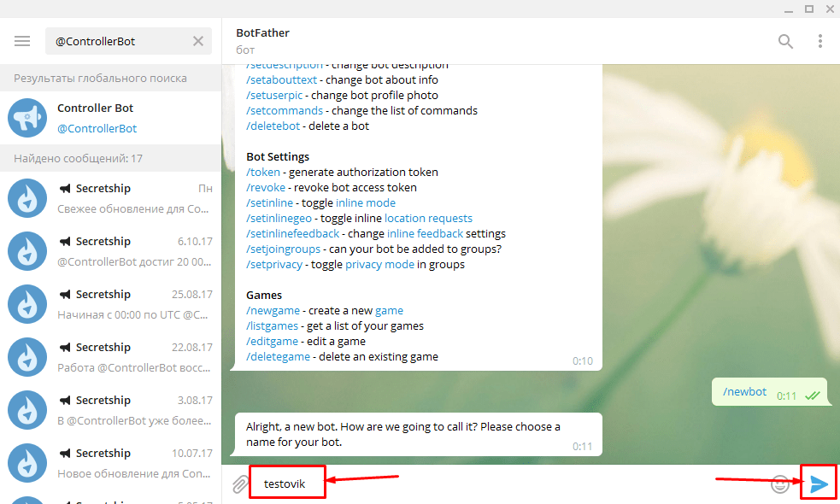Image resolution: width=840 pixels, height=504 pixels.
Task: Click the 'Bot Settings' heading text
Action: tap(278, 157)
